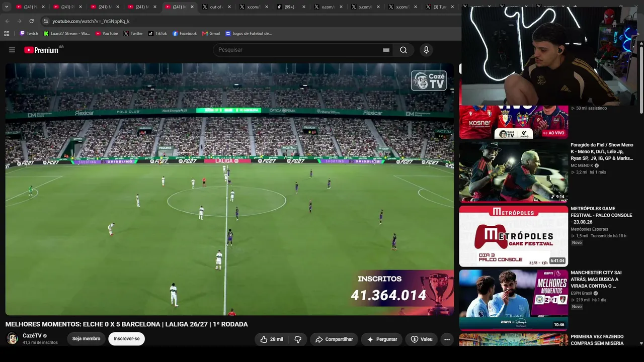
Task: Open the YouTube bookmark
Action: (x=107, y=34)
